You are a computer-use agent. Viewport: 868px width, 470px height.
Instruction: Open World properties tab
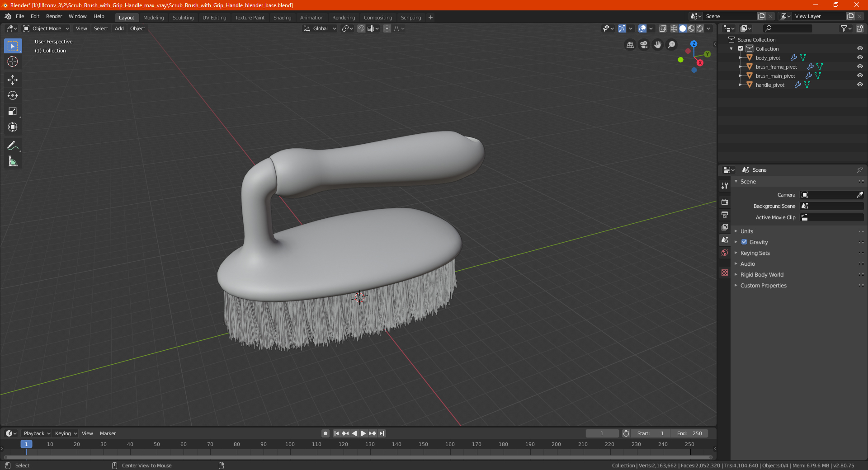[x=725, y=253]
